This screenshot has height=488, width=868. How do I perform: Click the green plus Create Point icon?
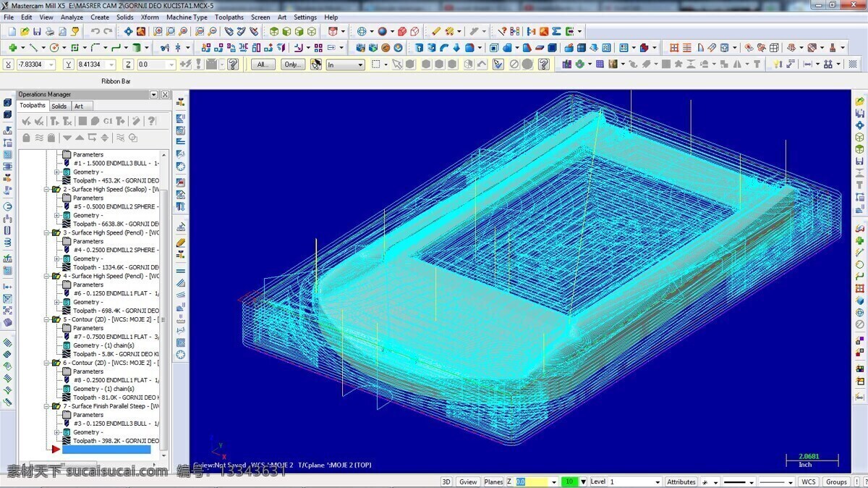(12, 48)
